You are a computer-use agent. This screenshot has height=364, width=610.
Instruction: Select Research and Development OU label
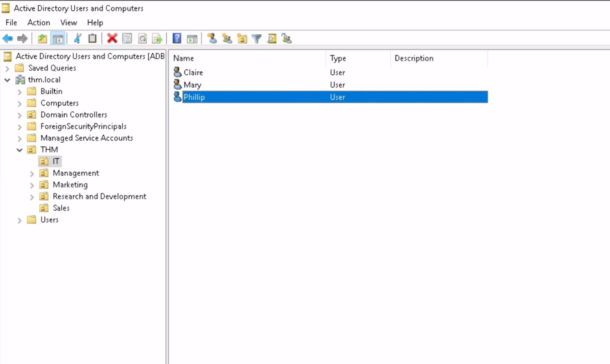[100, 196]
